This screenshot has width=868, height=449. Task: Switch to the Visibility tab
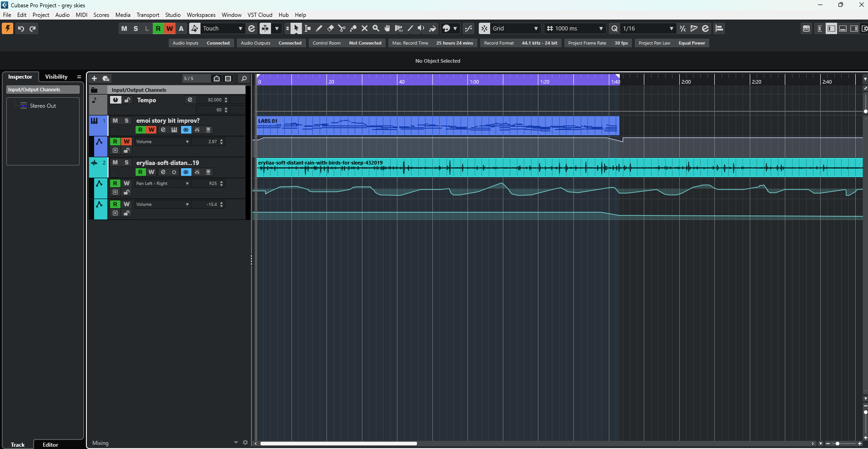coord(56,77)
